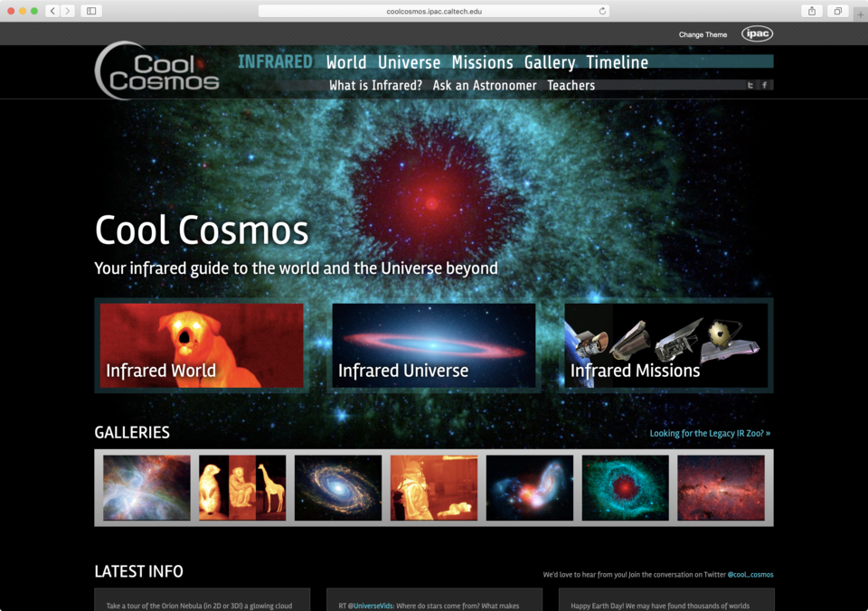Open the infrared giraffe gallery thumbnail
This screenshot has width=868, height=611.
pos(242,487)
